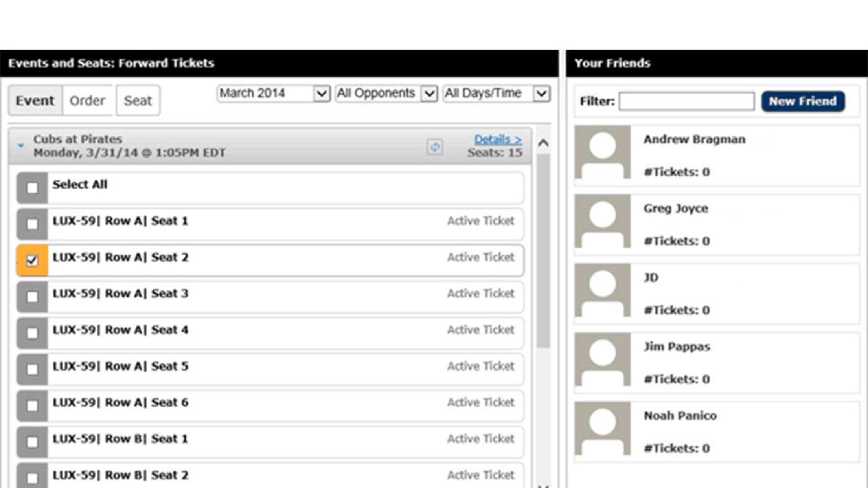Enable checkbox for Row A Seat 5
Screen dimensions: 868x488
click(32, 369)
